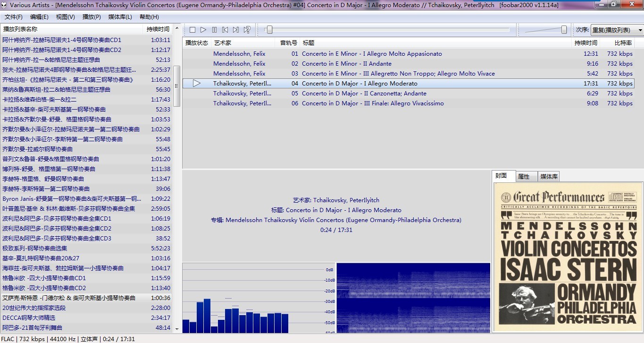
Task: Click FLAC in the status bar
Action: click(x=8, y=339)
